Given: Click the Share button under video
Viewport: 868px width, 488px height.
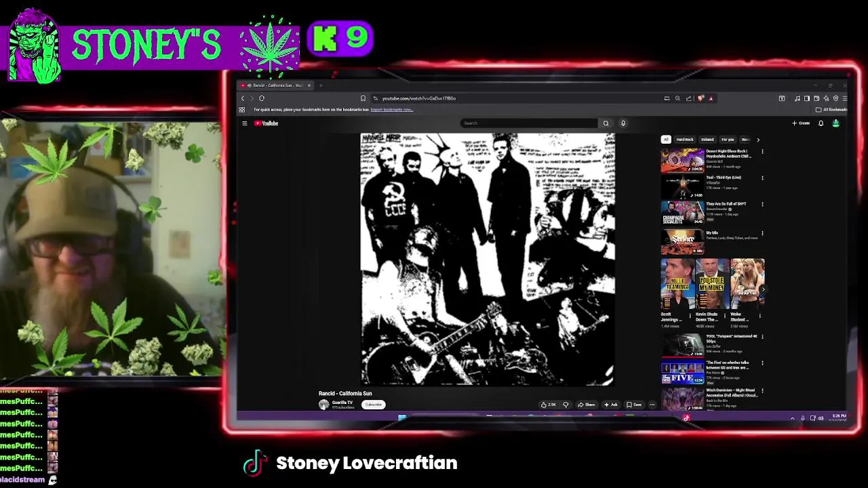Looking at the screenshot, I should click(x=586, y=405).
